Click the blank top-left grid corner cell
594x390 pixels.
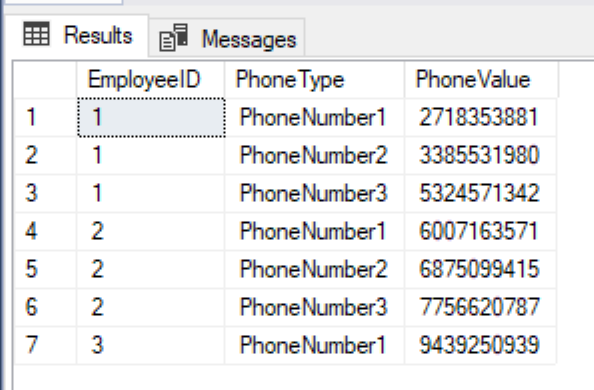(x=45, y=80)
